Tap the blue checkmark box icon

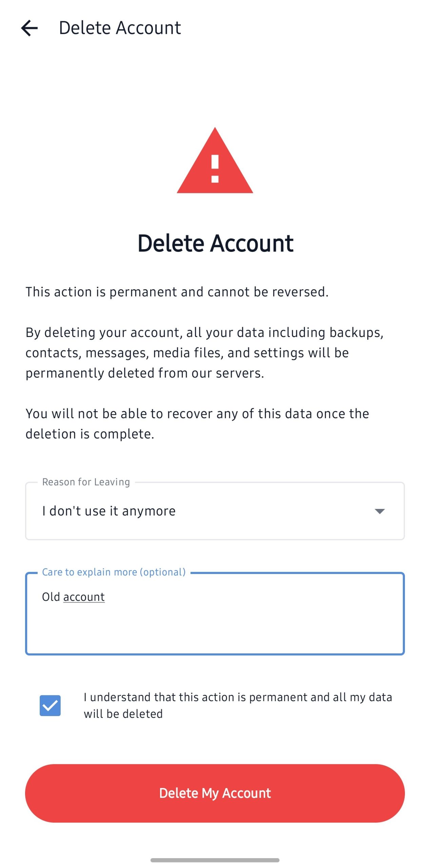[50, 705]
